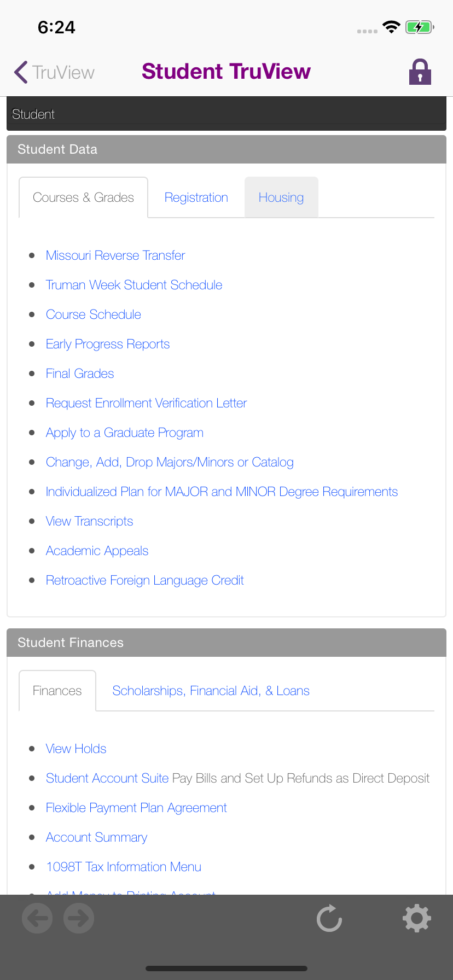
Task: Show Scholarships, Financial Aid, & Loans tab
Action: (x=211, y=691)
